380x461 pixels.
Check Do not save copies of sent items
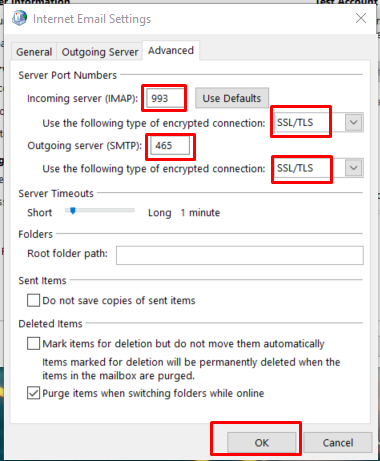(33, 300)
